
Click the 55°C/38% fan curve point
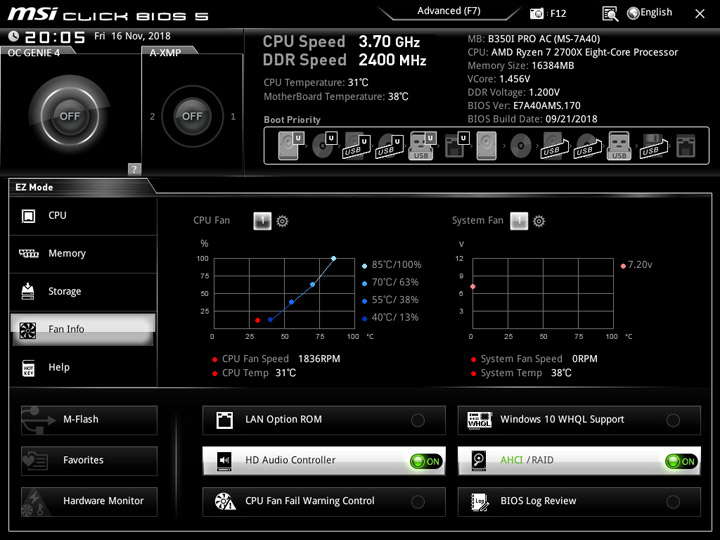click(x=292, y=302)
